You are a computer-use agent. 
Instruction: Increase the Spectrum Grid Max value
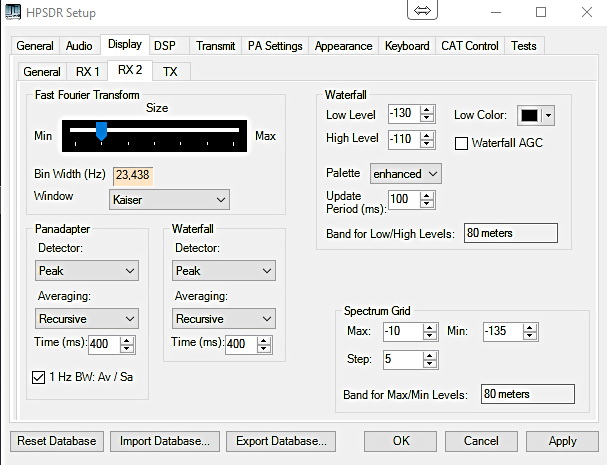point(429,328)
